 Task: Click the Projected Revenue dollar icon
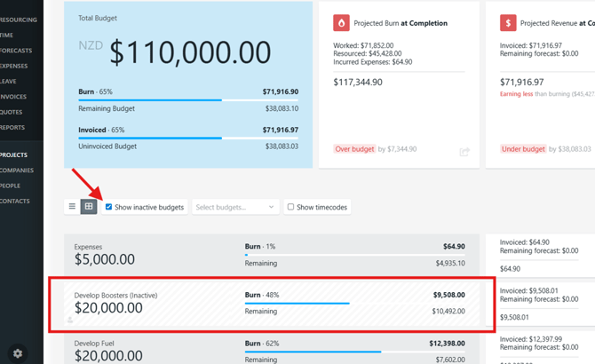coord(508,23)
